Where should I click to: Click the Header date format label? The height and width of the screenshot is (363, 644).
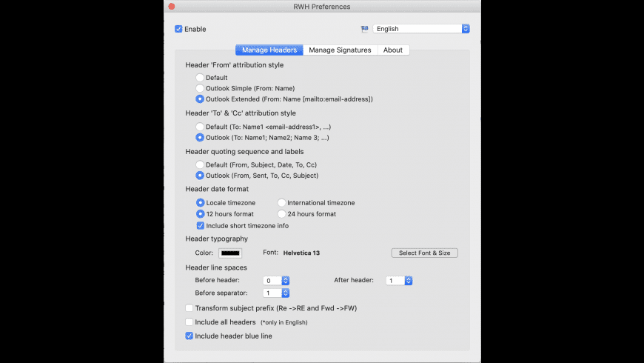(217, 189)
